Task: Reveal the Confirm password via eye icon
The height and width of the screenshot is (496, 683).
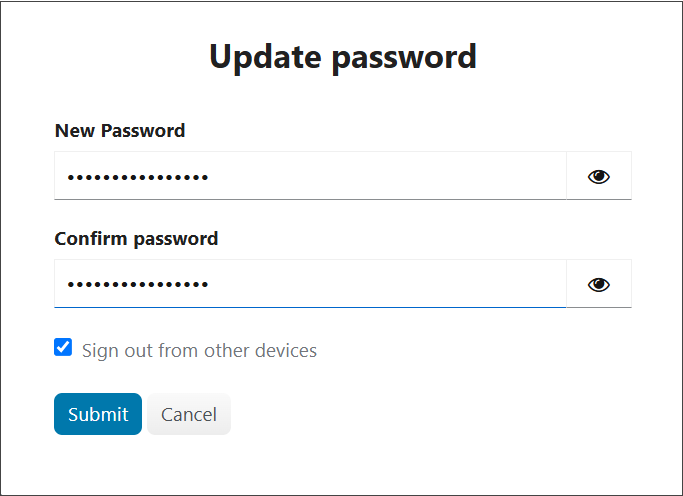Action: coord(598,284)
